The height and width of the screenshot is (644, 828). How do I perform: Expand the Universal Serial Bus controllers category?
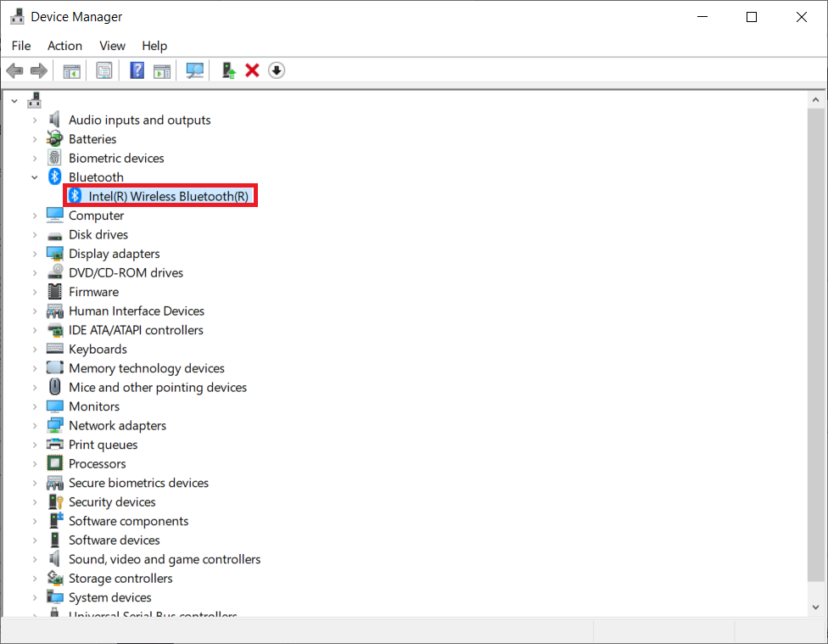[34, 615]
